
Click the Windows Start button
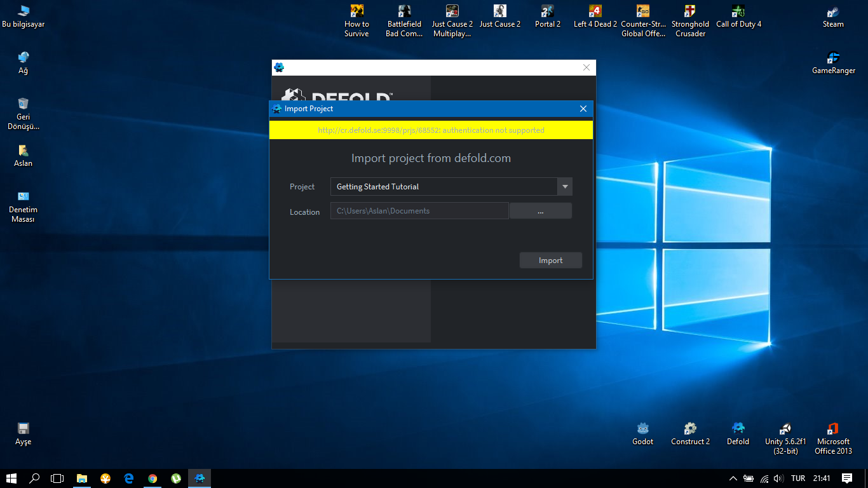coord(11,478)
